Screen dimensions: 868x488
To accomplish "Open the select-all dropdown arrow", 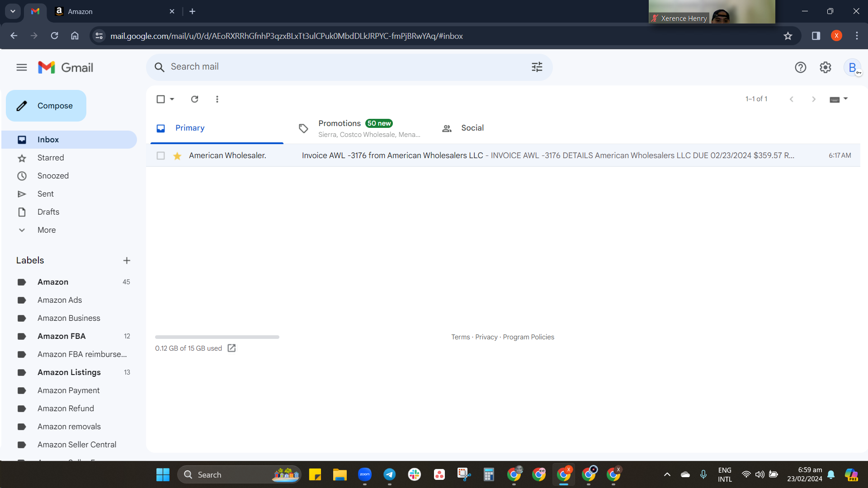I will click(172, 99).
